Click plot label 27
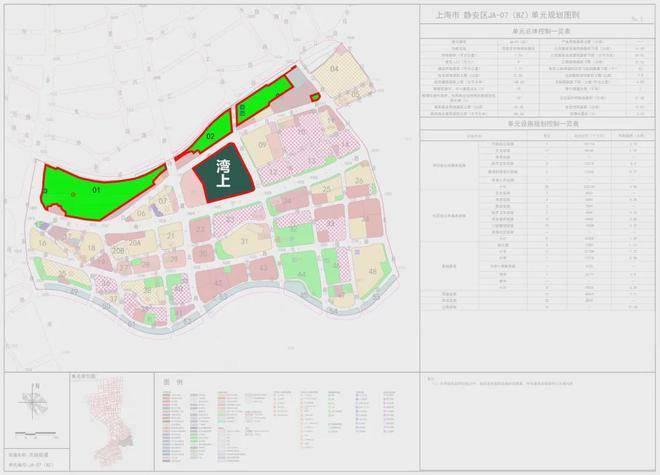Screen dimensions: 660x475 pos(124,268)
